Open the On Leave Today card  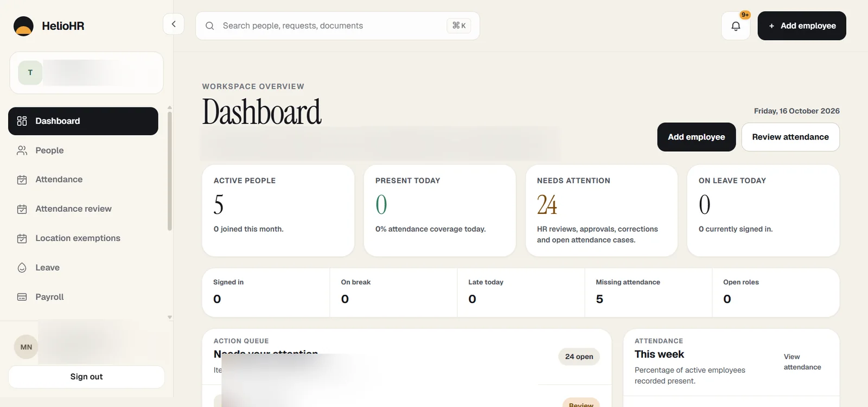(x=763, y=211)
